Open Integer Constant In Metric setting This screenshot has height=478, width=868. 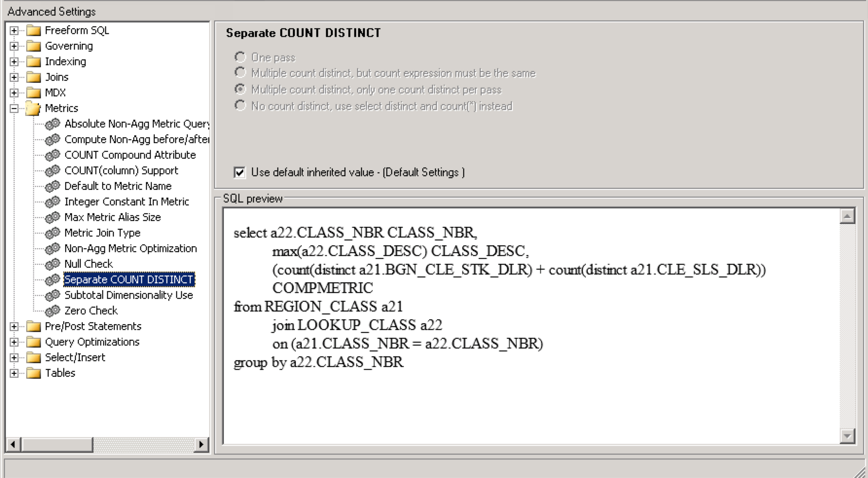[127, 202]
